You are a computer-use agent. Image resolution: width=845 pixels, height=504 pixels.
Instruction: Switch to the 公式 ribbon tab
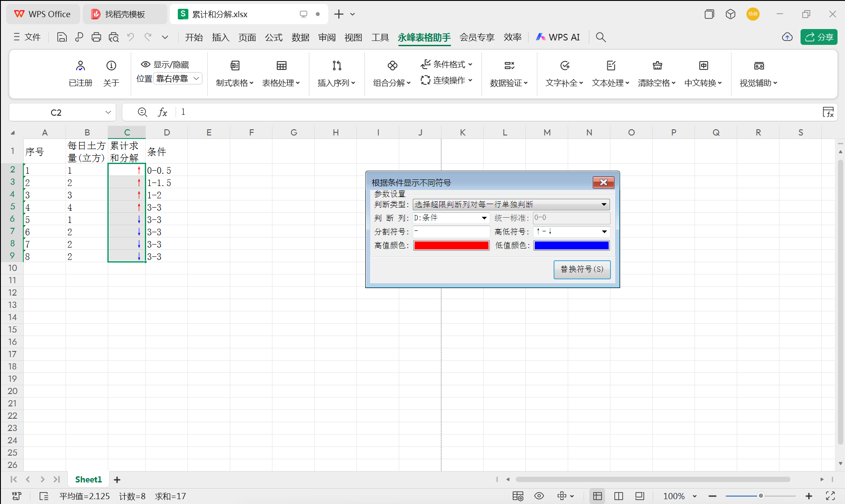point(273,37)
